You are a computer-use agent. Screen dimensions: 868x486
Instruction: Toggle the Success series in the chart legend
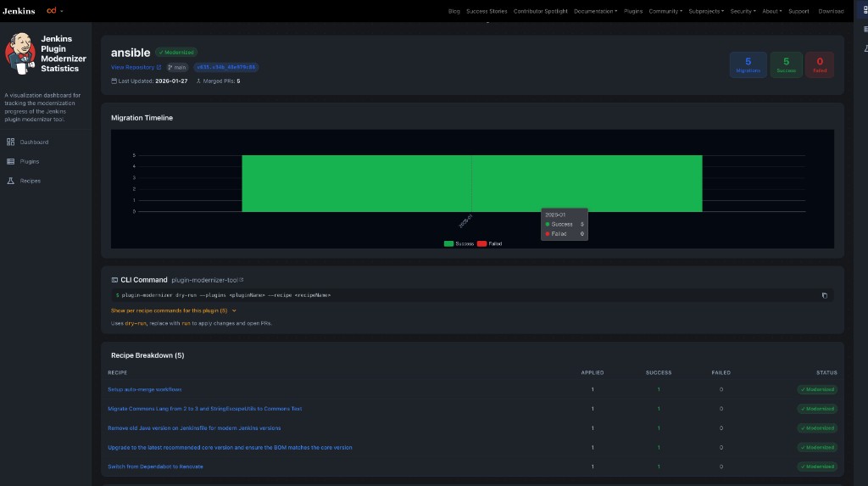(459, 243)
